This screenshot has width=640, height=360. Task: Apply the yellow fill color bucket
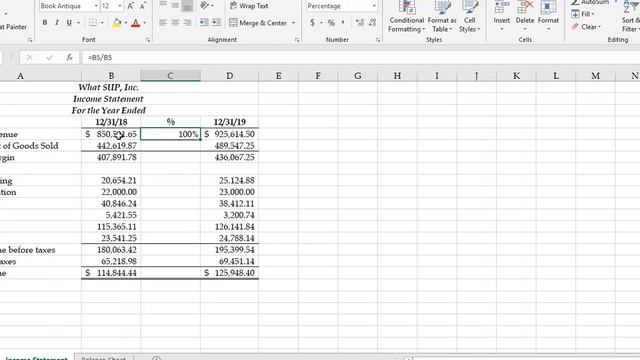click(x=117, y=23)
